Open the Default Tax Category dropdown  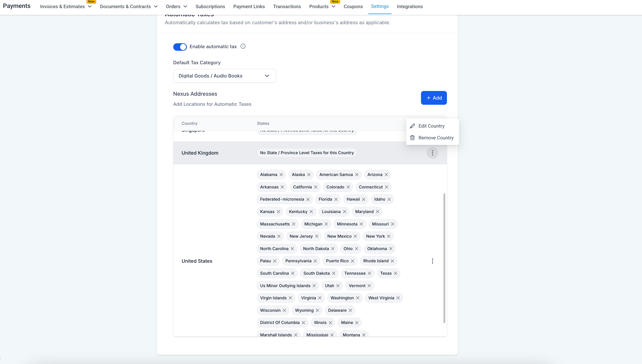tap(224, 76)
